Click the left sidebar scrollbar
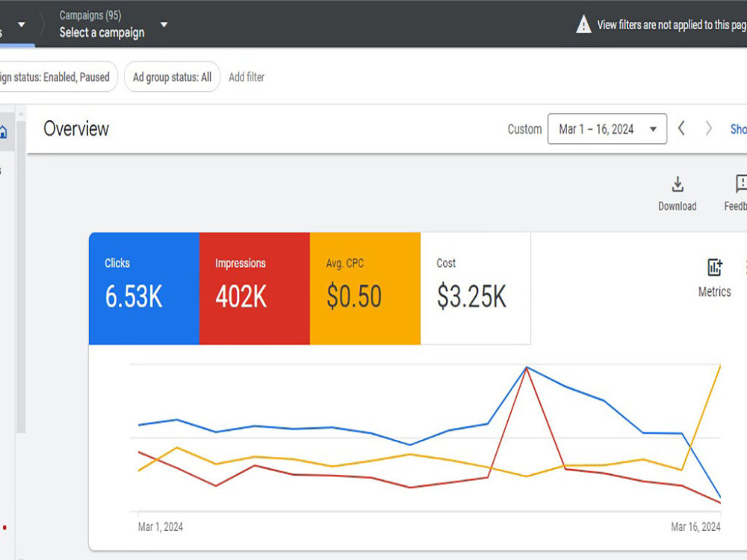The width and height of the screenshot is (747, 560). 21,276
